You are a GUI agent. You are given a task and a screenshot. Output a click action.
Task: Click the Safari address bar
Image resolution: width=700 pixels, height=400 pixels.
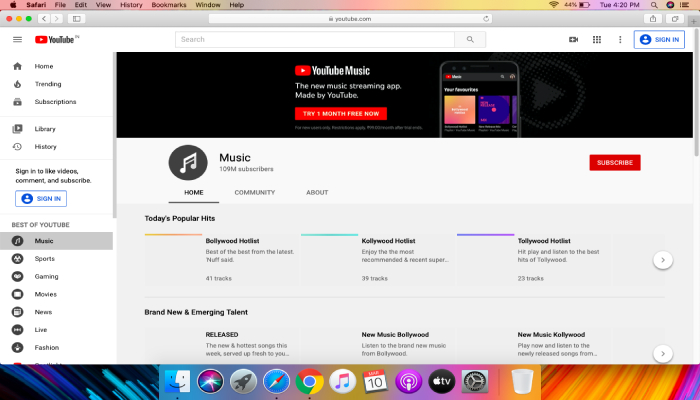point(350,19)
